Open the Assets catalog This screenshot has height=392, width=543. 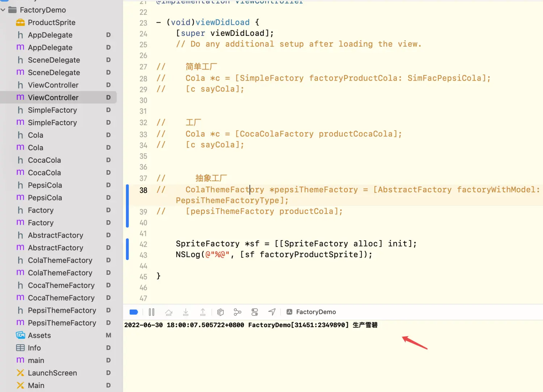[39, 336]
